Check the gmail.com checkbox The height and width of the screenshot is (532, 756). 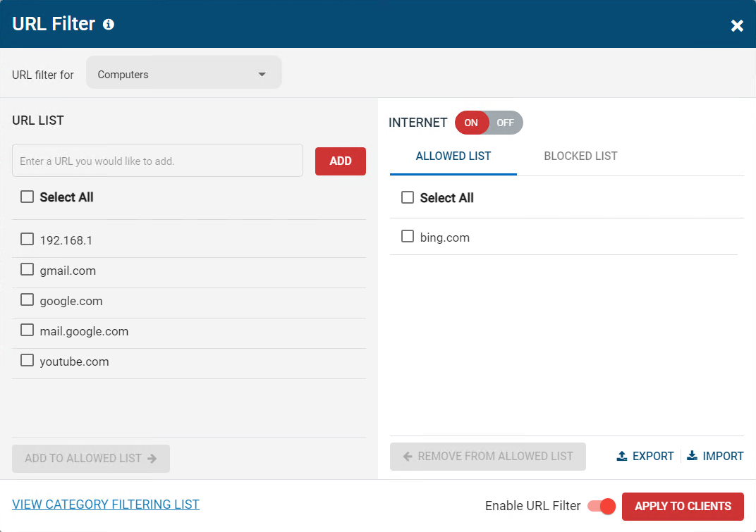point(27,269)
